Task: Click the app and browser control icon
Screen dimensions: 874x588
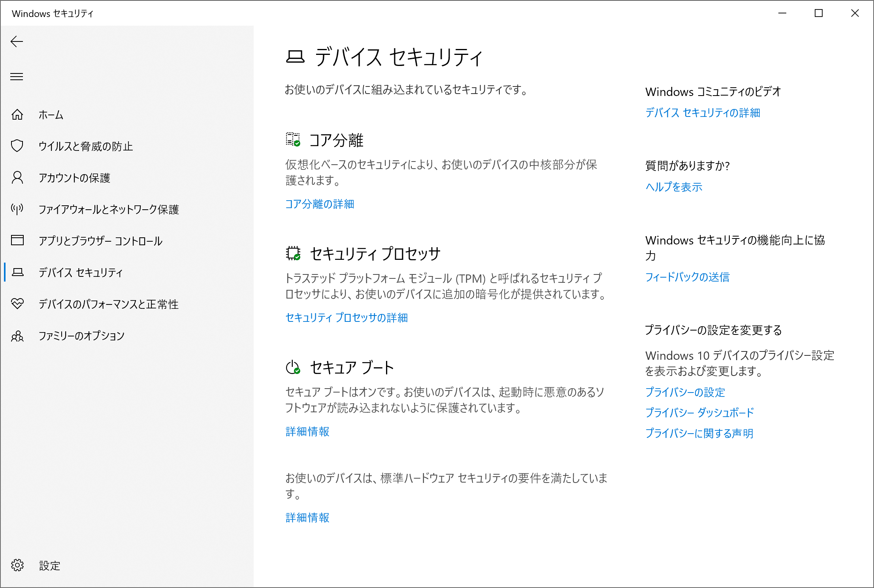Action: (x=17, y=240)
